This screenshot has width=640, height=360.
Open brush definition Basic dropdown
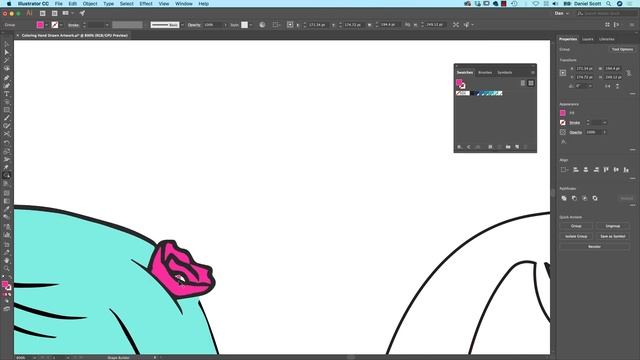(182, 25)
